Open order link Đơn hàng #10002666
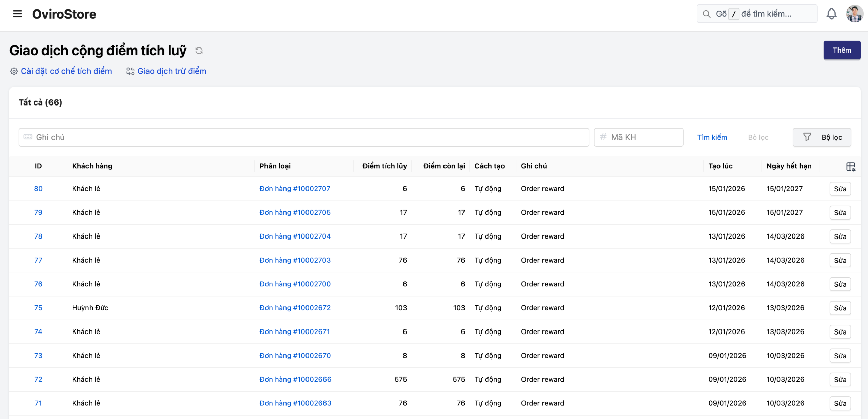This screenshot has height=419, width=868. (x=295, y=379)
